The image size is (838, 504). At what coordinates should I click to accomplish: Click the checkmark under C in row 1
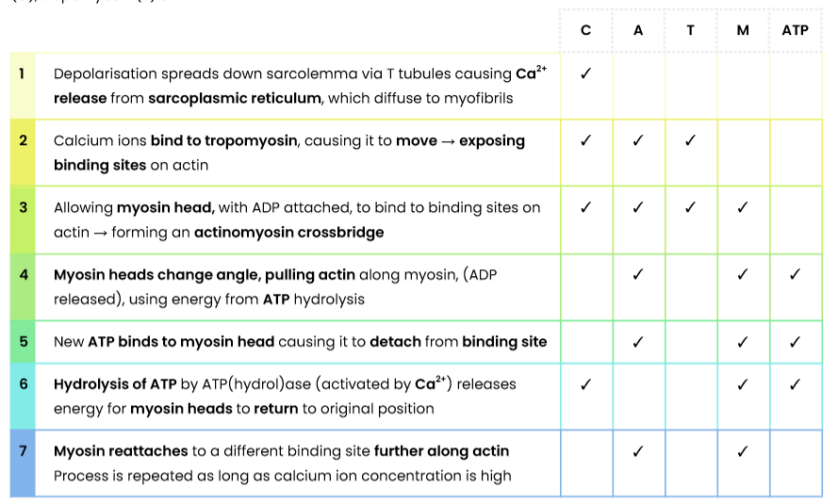[x=585, y=73]
